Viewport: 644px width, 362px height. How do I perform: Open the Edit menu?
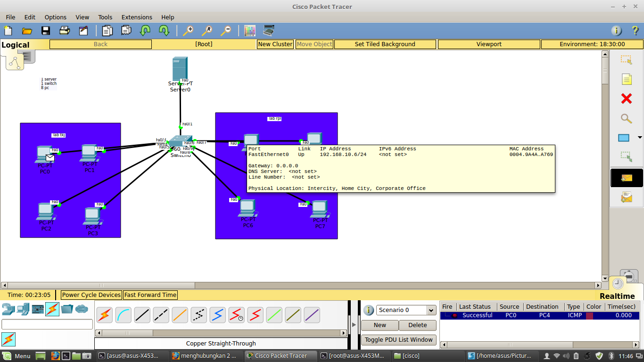(x=30, y=17)
